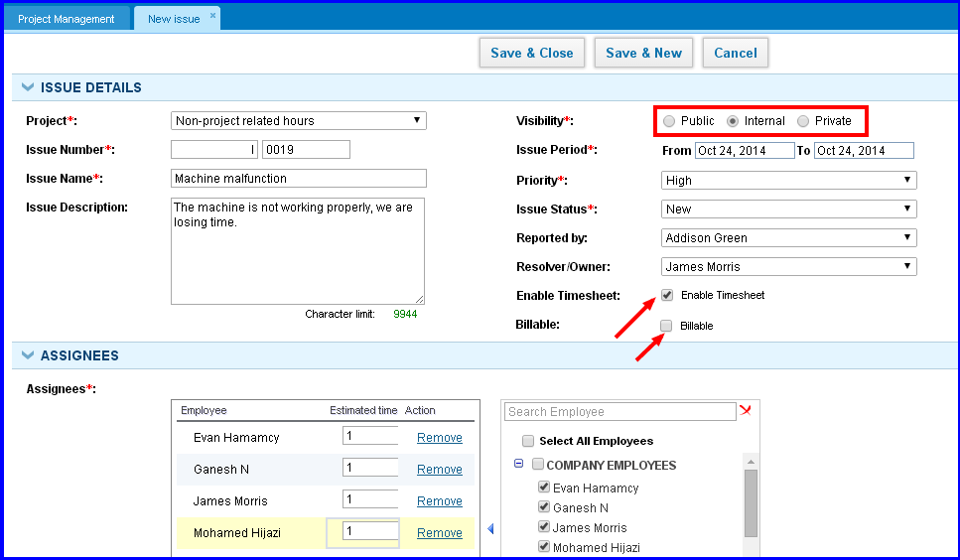Click the employee list scrollbar thumb
Image resolution: width=960 pixels, height=560 pixels.
tap(751, 503)
